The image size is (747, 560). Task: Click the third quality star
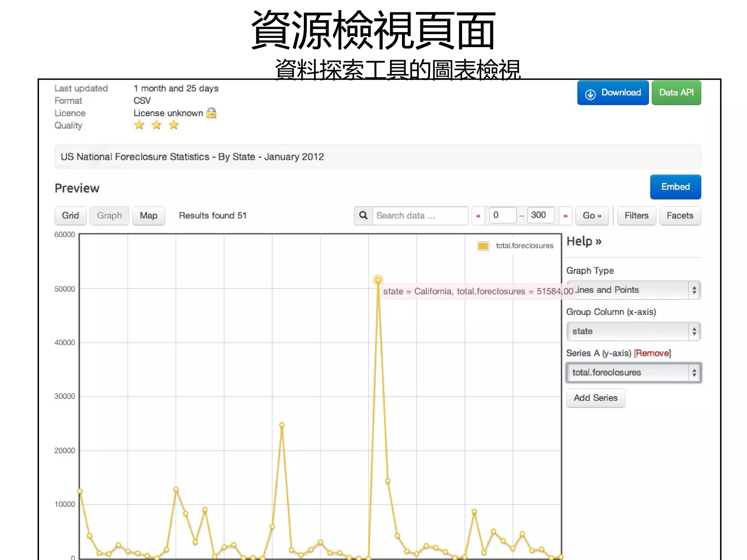(x=174, y=125)
